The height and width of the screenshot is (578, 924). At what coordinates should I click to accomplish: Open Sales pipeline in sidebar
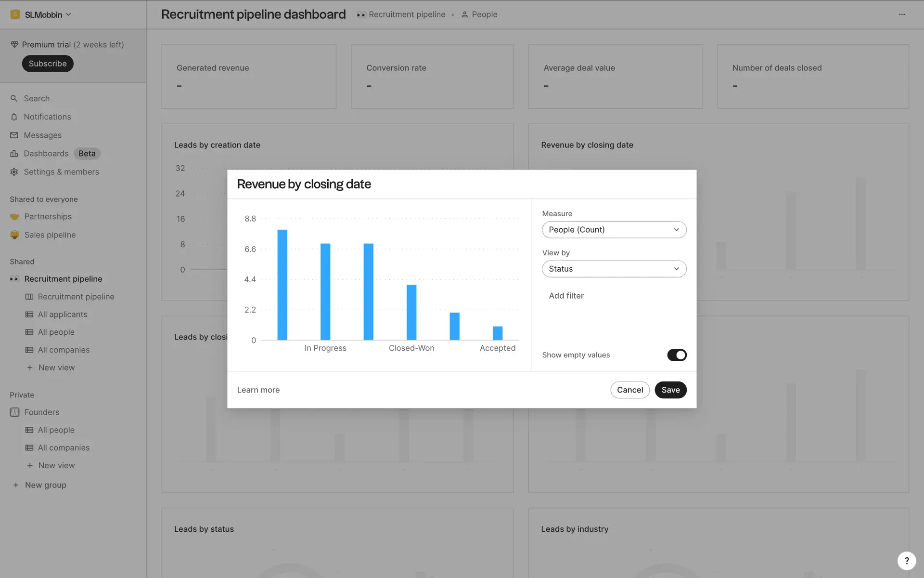50,235
